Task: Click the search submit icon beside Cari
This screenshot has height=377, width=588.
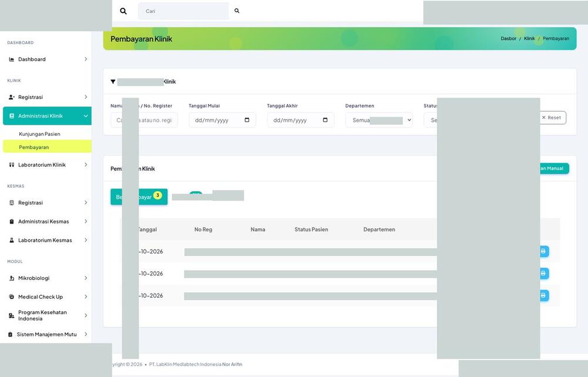Action: click(237, 11)
